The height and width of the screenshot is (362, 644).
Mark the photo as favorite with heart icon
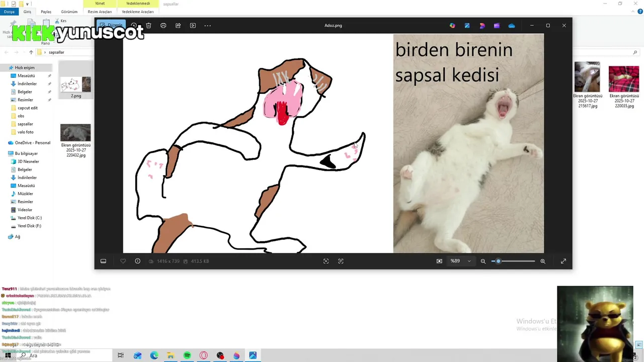tap(123, 261)
